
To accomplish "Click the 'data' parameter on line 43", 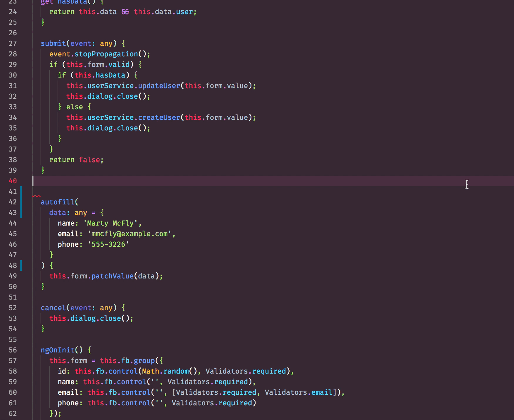I will (x=58, y=213).
